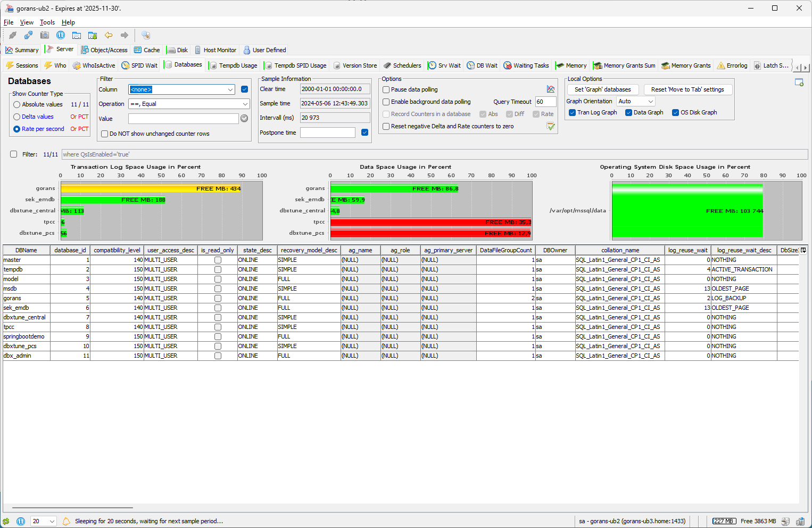Open the Tools menu
Screen dimensions: 812x528
point(47,22)
